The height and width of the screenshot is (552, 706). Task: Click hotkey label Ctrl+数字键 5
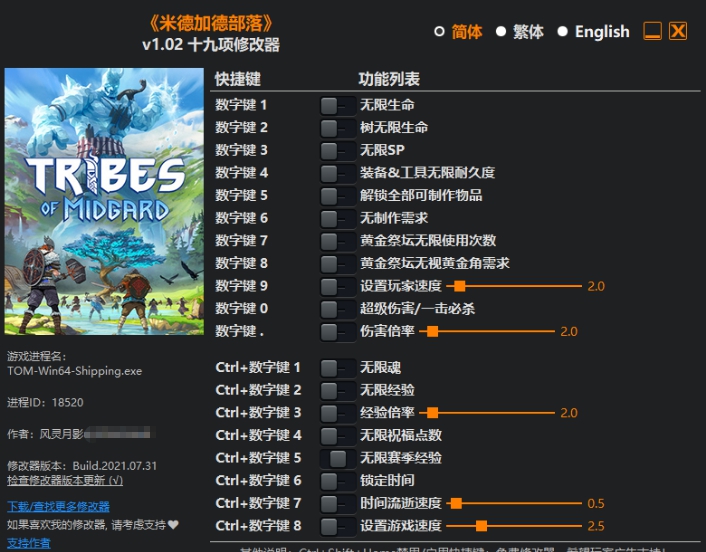coord(258,458)
